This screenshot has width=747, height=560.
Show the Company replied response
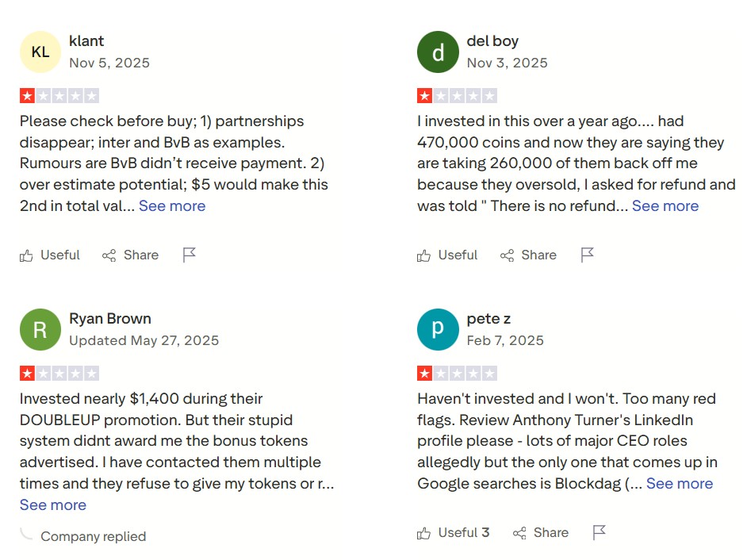(x=93, y=536)
